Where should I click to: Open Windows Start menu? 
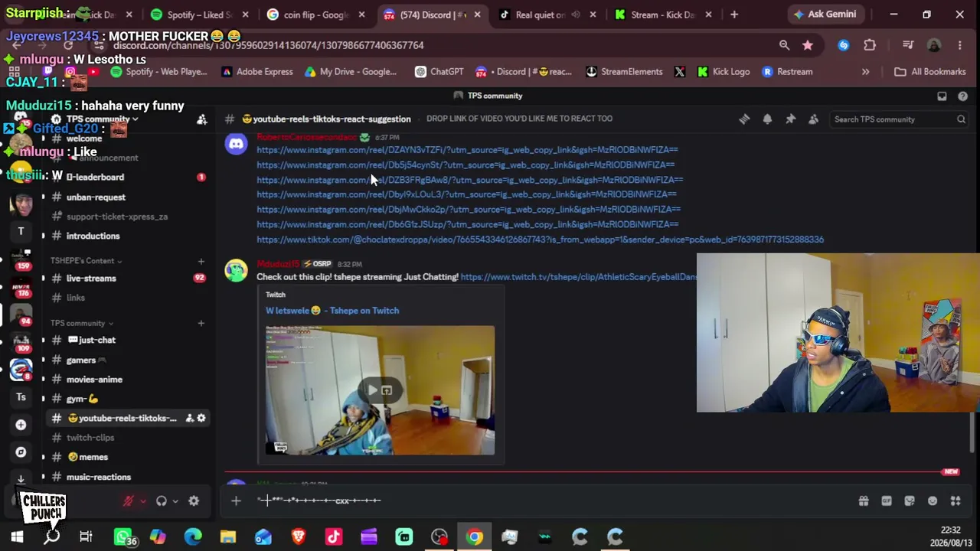coord(17,537)
